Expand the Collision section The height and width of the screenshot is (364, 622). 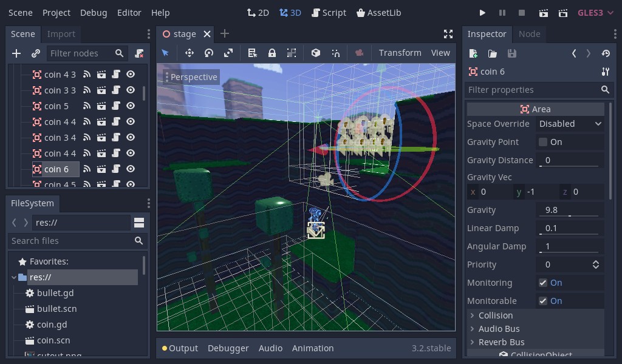536,315
